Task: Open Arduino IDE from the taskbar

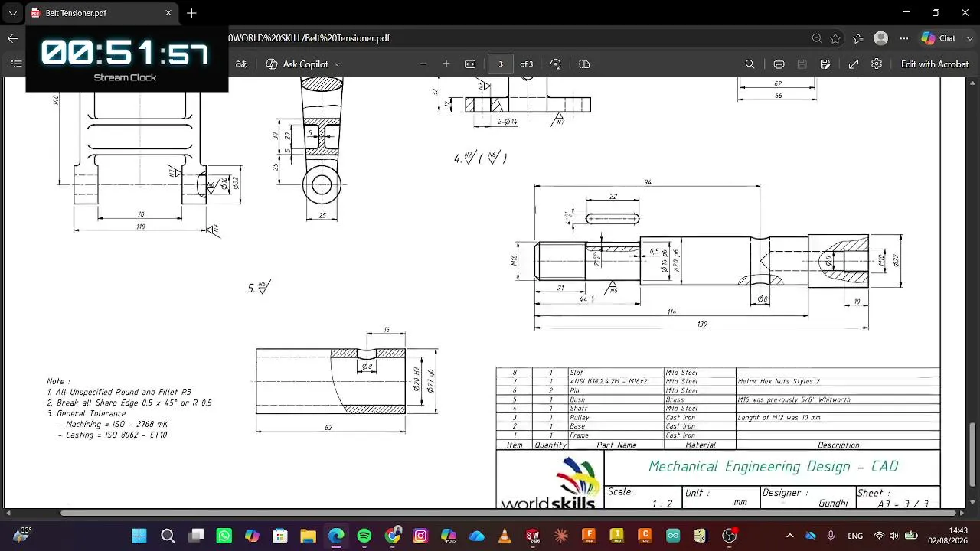Action: pyautogui.click(x=673, y=536)
